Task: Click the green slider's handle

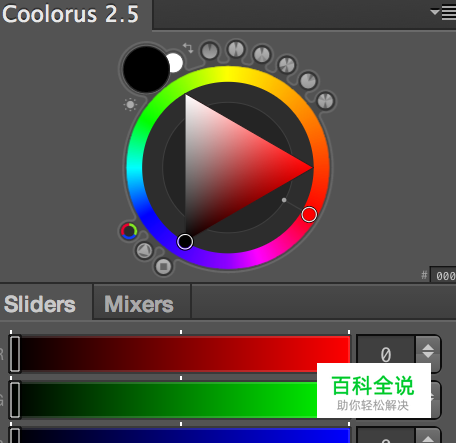Action: 15,400
